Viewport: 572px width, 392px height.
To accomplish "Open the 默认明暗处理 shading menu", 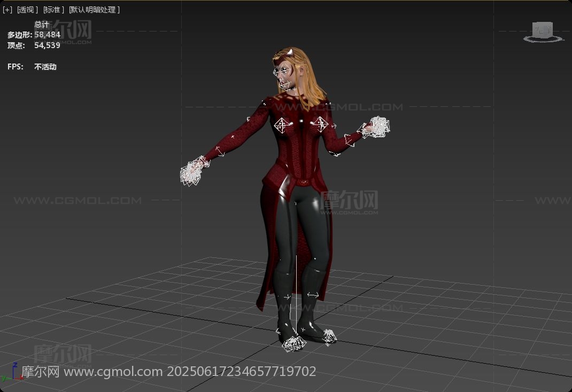I will (94, 10).
